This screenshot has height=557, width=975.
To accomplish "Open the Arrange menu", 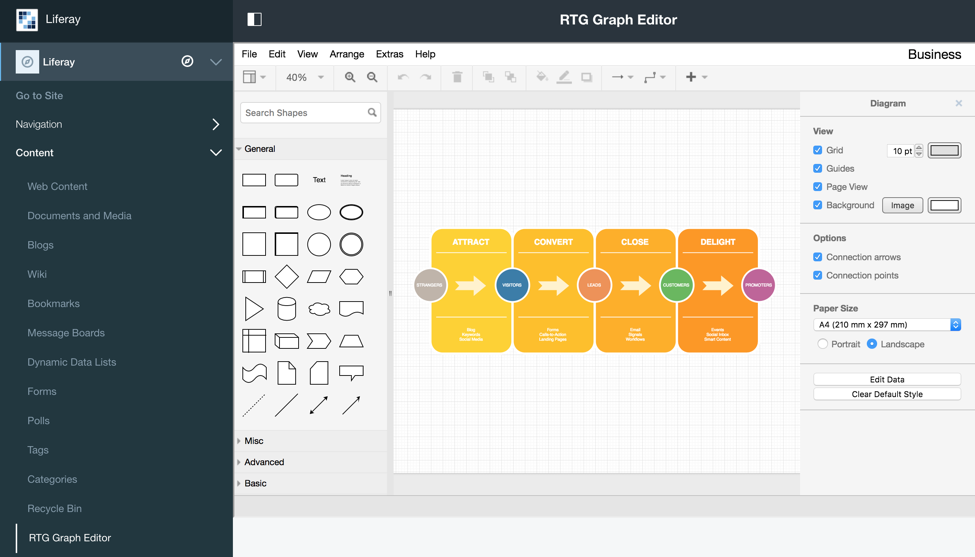I will pyautogui.click(x=346, y=54).
